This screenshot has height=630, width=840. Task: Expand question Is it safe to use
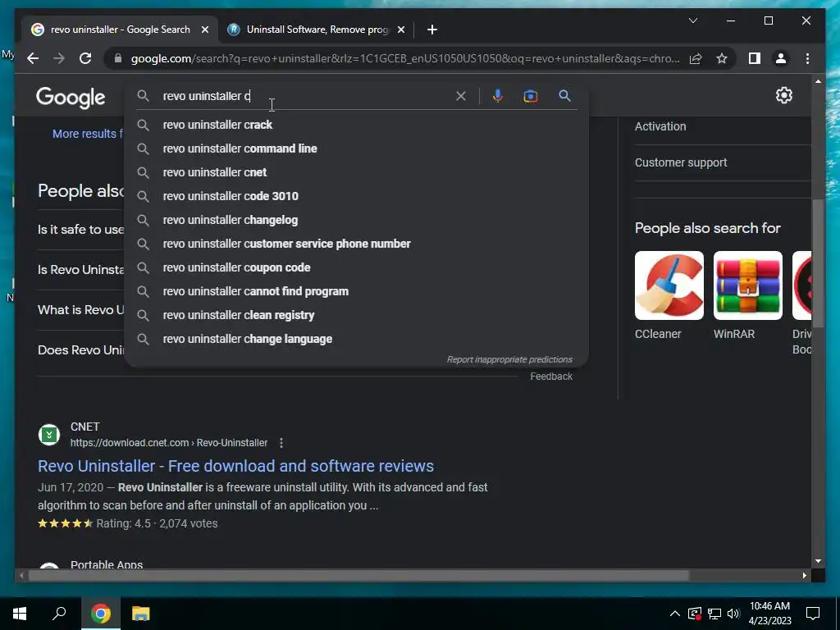coord(81,230)
